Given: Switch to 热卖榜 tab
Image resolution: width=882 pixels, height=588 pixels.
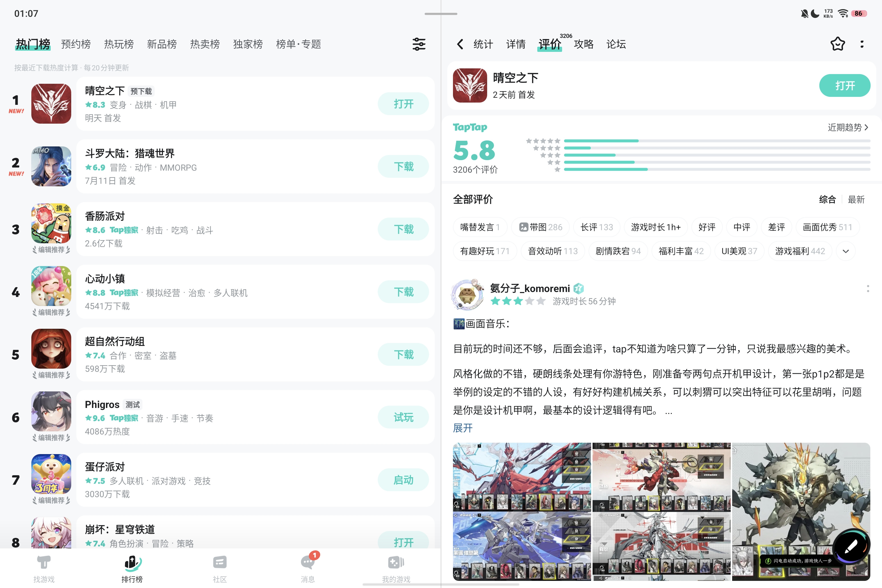Looking at the screenshot, I should click(x=205, y=44).
